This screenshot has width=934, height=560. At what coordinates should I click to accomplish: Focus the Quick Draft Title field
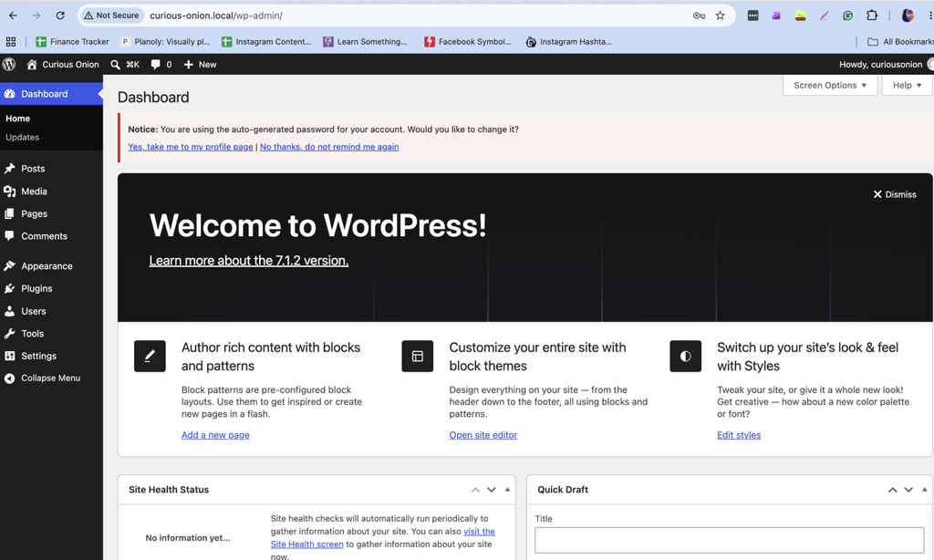tap(729, 540)
